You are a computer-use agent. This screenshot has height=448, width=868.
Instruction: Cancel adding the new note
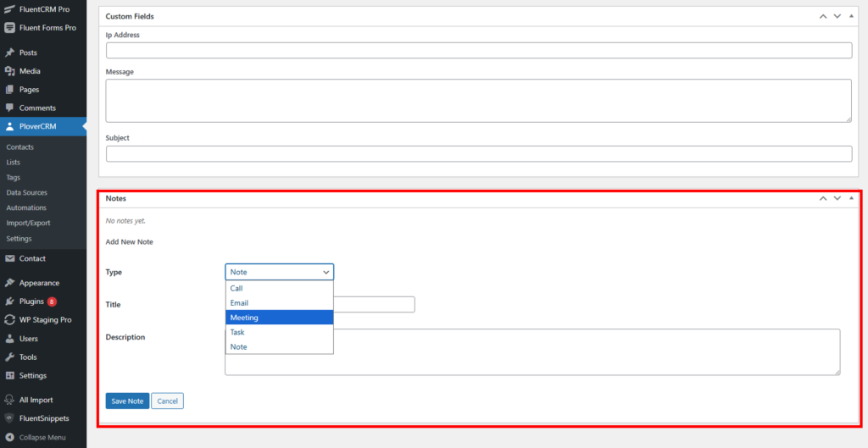point(167,401)
